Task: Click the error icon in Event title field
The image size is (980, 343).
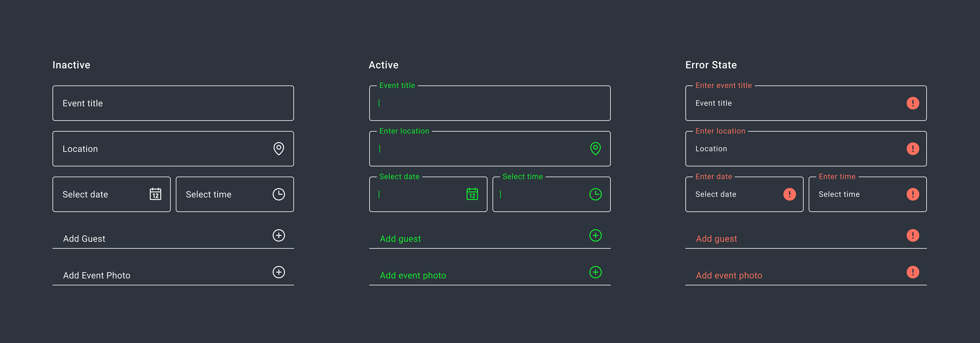Action: coord(913,103)
